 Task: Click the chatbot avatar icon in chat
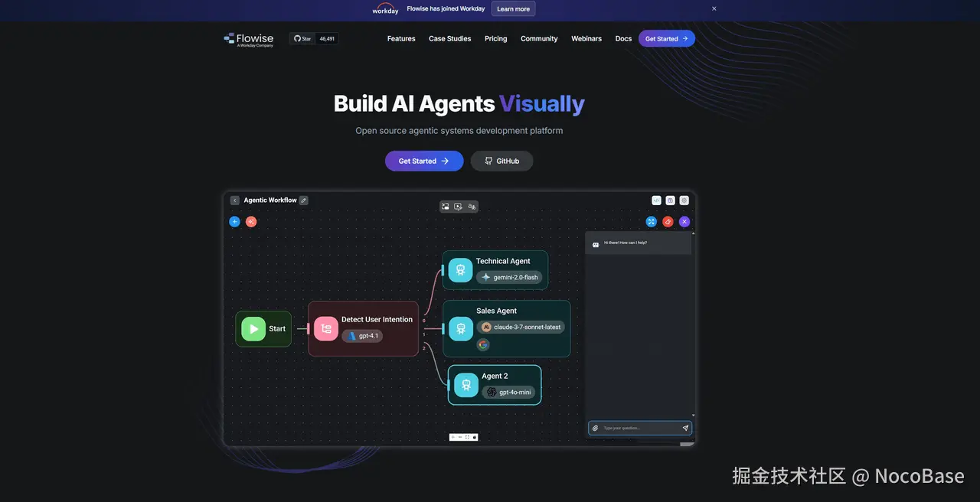[596, 245]
